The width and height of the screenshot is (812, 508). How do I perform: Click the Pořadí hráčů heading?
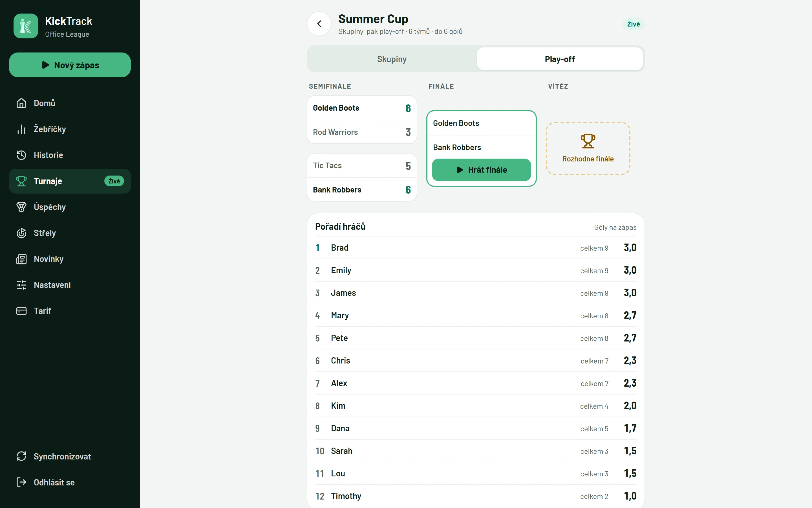tap(340, 227)
